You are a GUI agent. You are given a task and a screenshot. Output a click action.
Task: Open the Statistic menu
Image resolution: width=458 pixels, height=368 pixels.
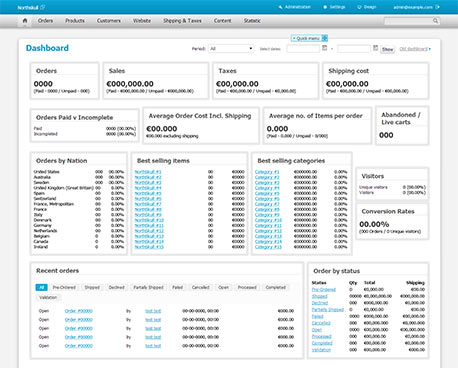(x=252, y=21)
